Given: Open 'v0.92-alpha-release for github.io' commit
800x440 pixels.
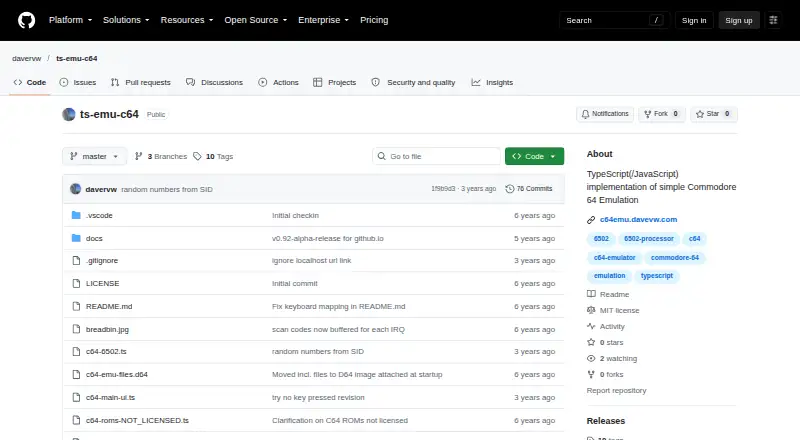Looking at the screenshot, I should 328,238.
